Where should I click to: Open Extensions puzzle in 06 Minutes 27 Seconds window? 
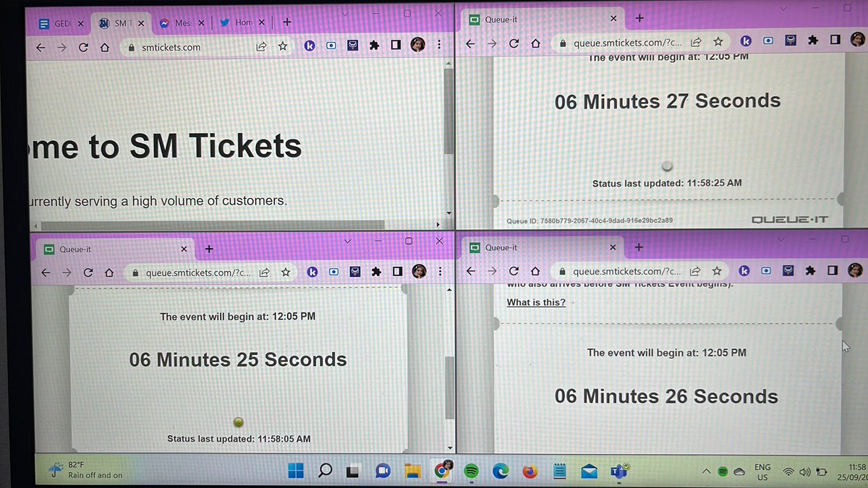pos(813,40)
